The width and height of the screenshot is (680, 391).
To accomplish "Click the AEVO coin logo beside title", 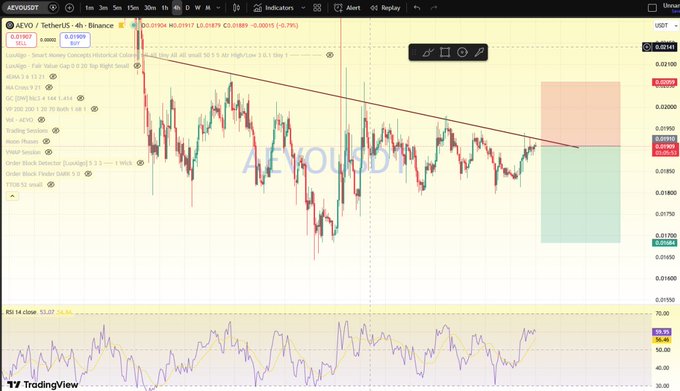I will 10,26.
